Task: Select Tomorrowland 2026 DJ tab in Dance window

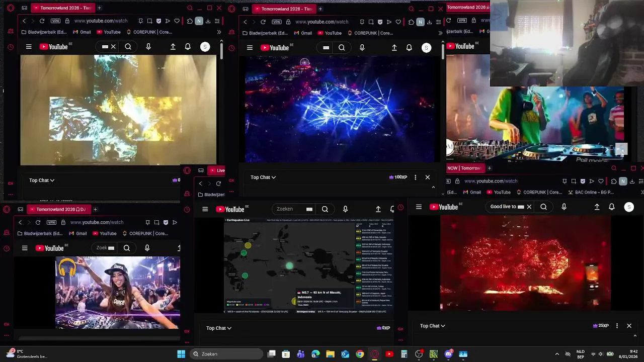Action: click(x=58, y=209)
